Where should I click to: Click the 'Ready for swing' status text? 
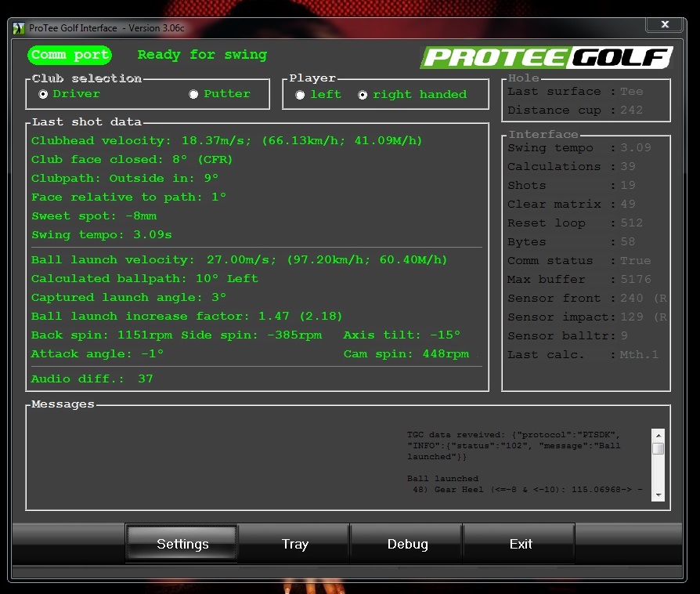click(202, 55)
